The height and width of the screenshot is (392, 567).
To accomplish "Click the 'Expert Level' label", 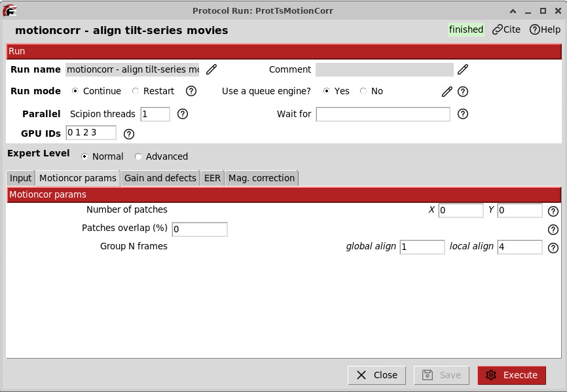I will 39,153.
